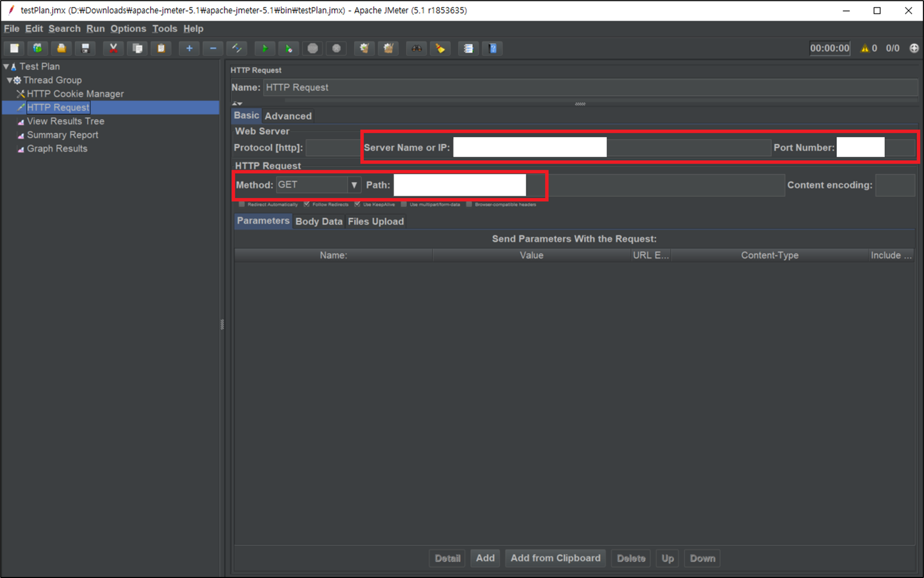Paste element using clipboard toolbar icon
924x578 pixels.
161,48
